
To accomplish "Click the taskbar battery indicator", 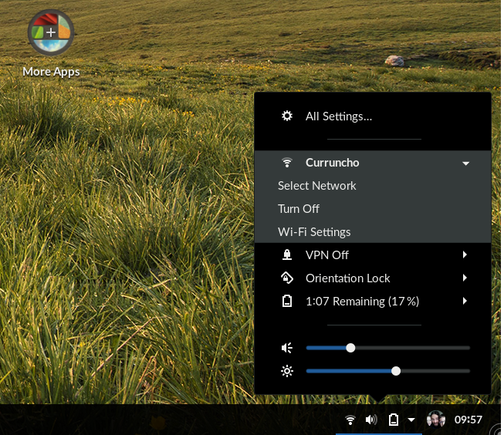I will pyautogui.click(x=394, y=420).
